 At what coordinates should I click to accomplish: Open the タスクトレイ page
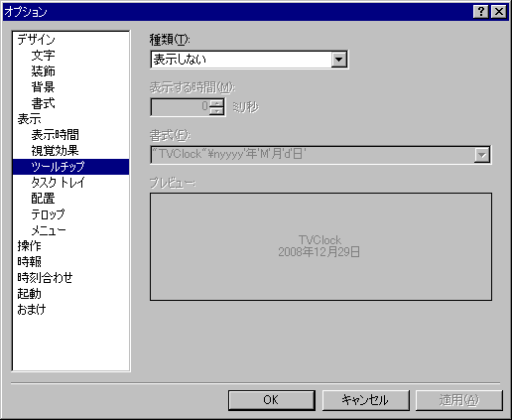(x=59, y=183)
